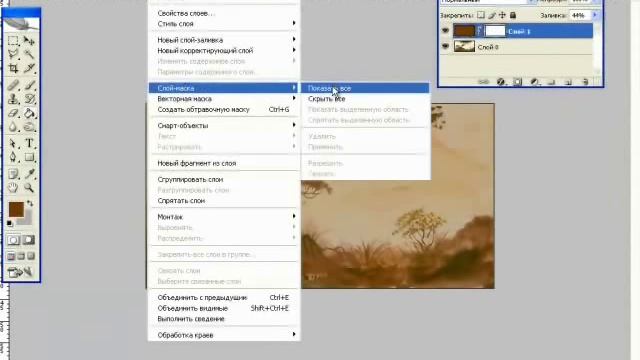The width and height of the screenshot is (640, 360).
Task: Select the History Brush tool
Action: tap(29, 99)
